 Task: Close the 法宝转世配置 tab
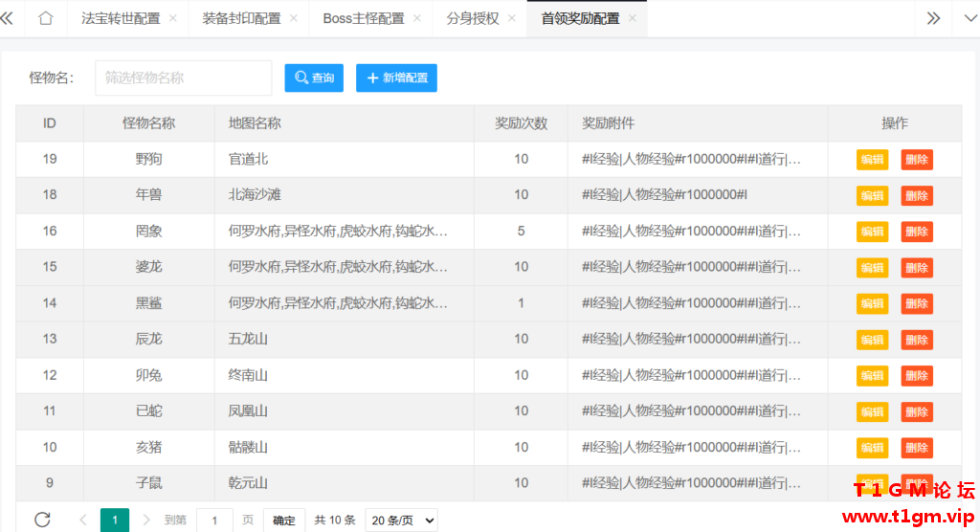(173, 18)
